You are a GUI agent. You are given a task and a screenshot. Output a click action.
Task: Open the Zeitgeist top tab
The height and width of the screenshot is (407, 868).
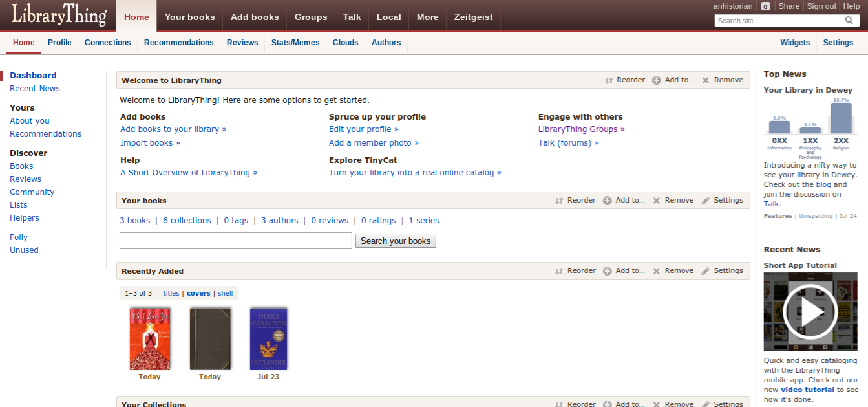pos(474,17)
